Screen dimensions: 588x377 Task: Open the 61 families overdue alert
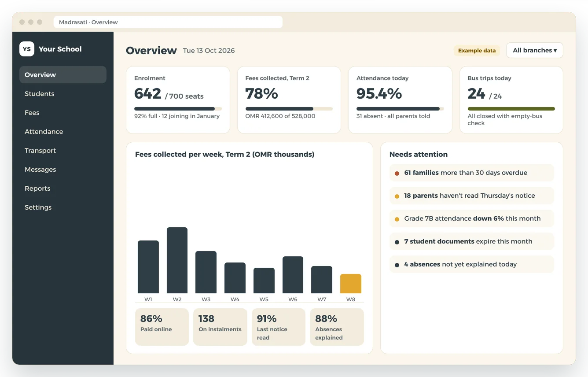tap(471, 173)
